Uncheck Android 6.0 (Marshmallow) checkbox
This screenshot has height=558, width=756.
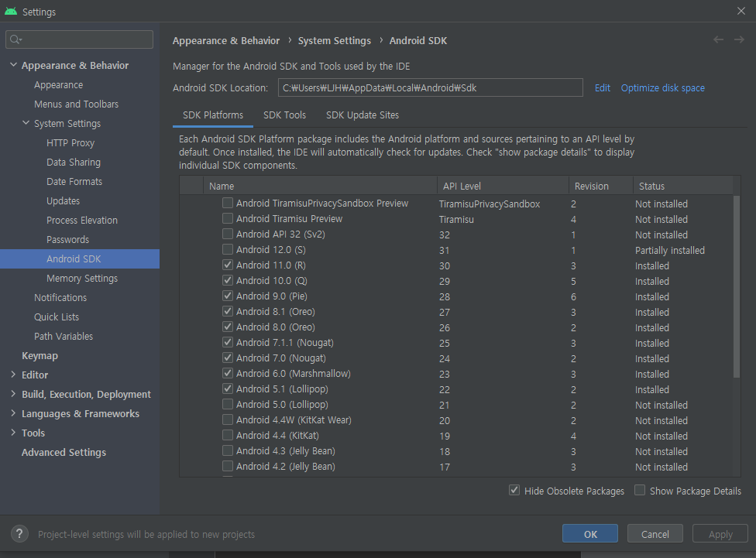point(228,373)
